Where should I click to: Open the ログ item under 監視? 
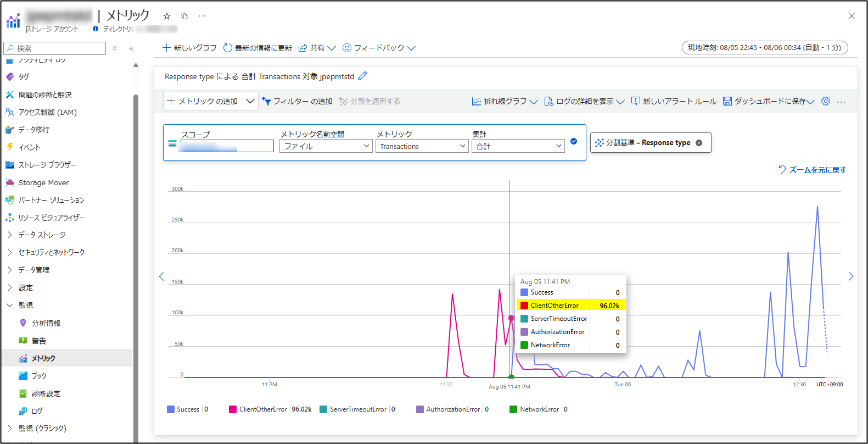coord(37,411)
